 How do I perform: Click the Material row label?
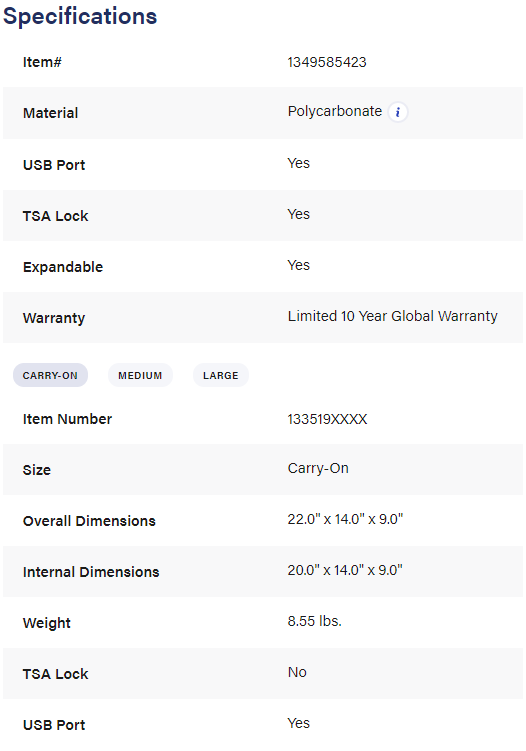click(50, 113)
